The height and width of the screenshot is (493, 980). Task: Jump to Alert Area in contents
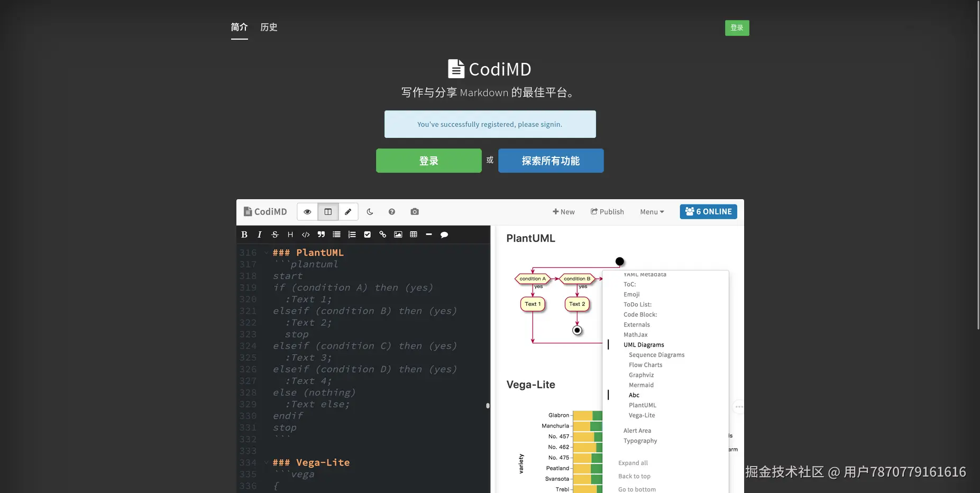pos(637,431)
